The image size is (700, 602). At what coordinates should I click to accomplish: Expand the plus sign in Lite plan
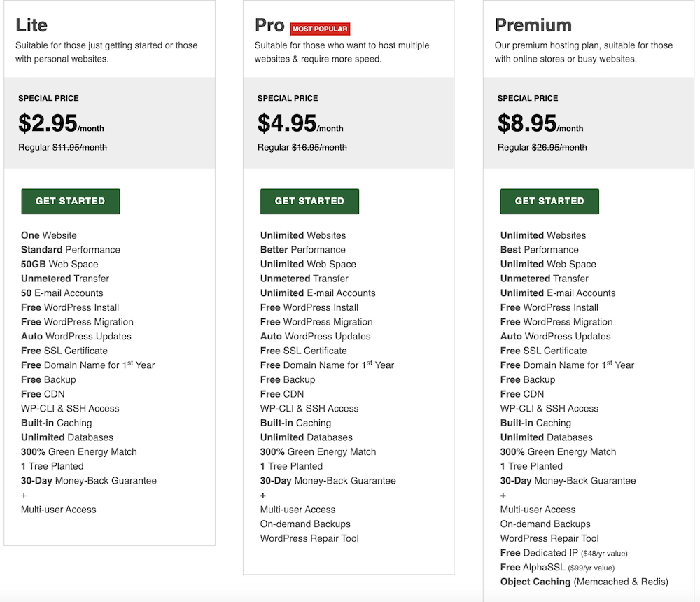tap(24, 495)
